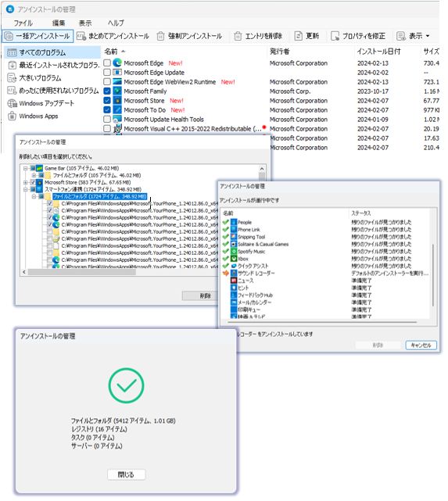Click the Spotify Music icon
The image size is (448, 501).
pyautogui.click(x=234, y=252)
